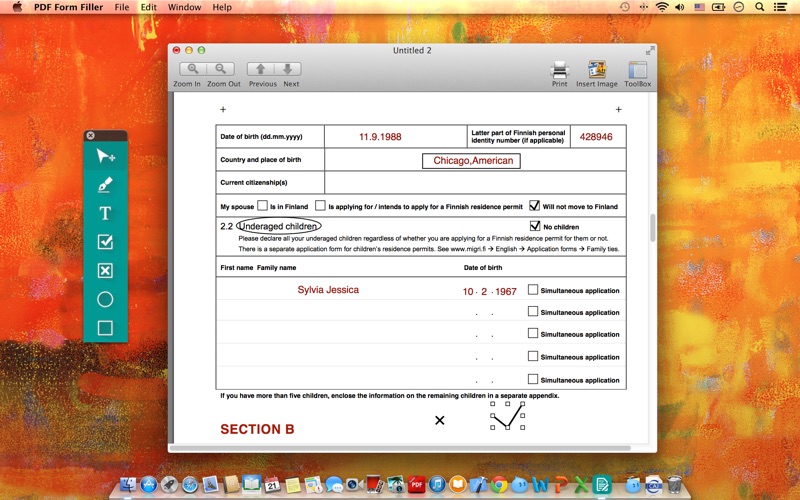
Task: Print the document
Action: 560,69
